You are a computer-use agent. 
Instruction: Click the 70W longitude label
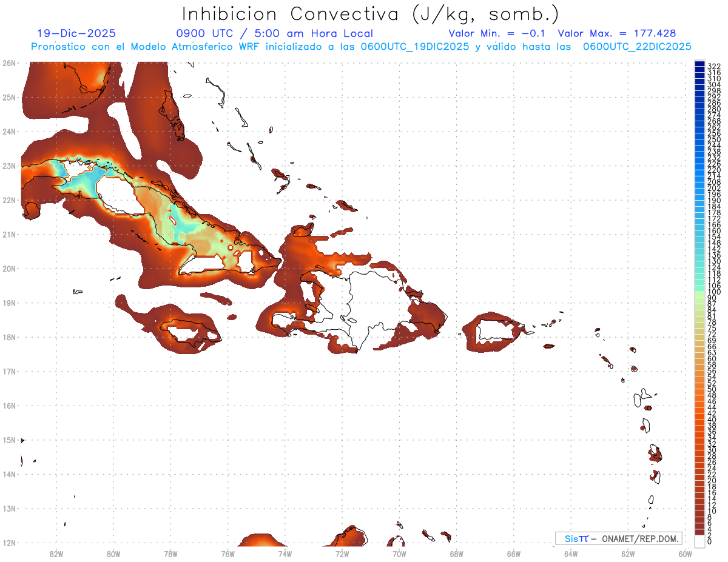(399, 554)
